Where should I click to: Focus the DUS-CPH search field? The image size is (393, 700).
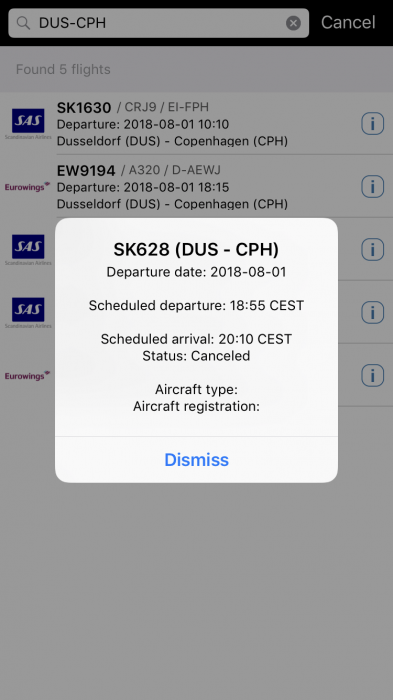[x=159, y=23]
